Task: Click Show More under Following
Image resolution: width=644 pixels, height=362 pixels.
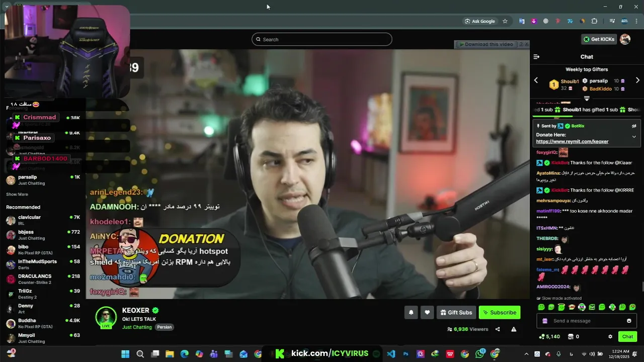Action: pos(17,194)
